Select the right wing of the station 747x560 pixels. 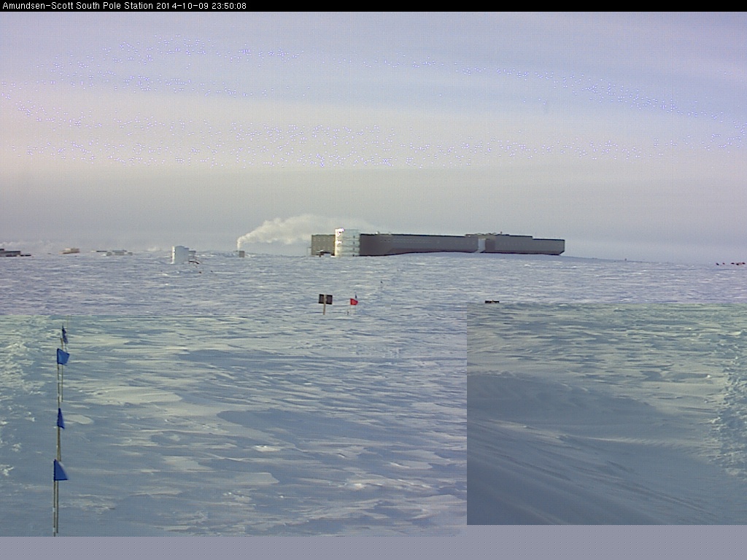524,244
